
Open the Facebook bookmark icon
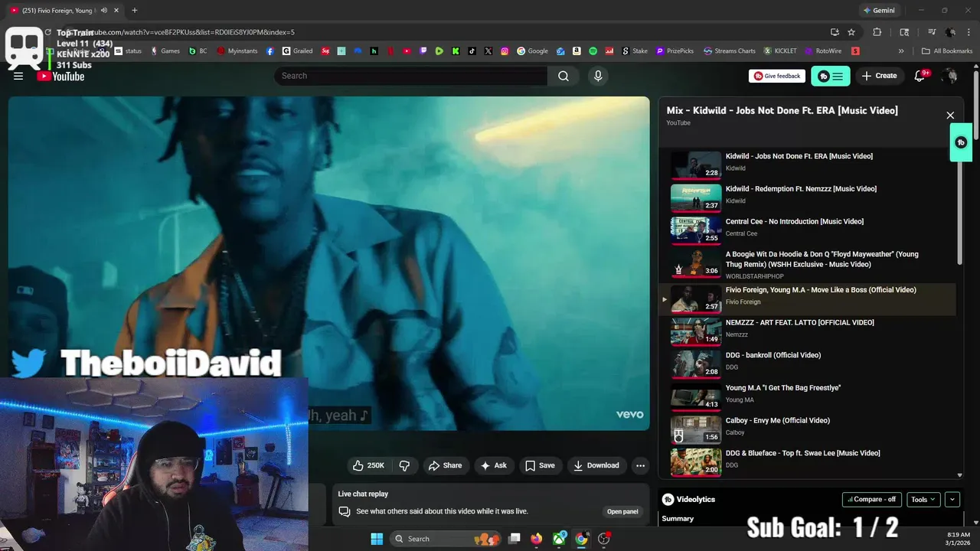[x=270, y=51]
